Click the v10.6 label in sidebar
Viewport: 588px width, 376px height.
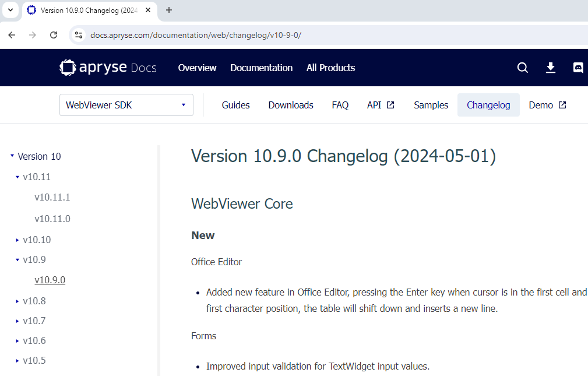click(34, 340)
